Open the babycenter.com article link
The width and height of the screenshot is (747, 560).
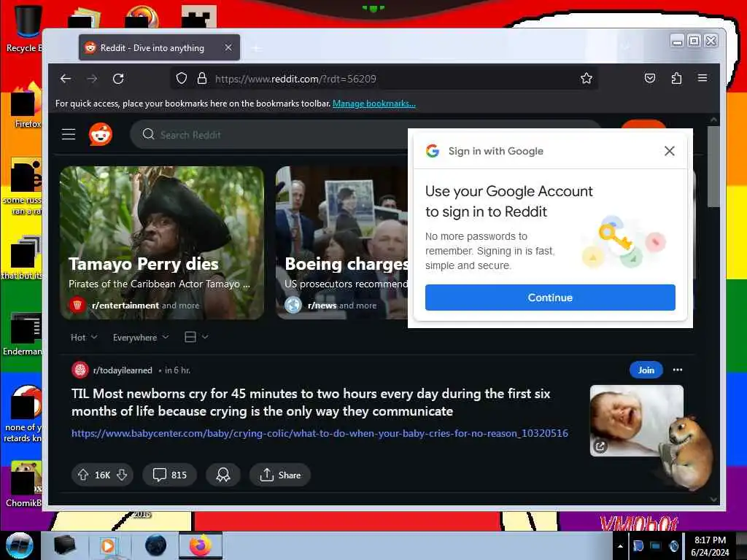[x=320, y=433]
